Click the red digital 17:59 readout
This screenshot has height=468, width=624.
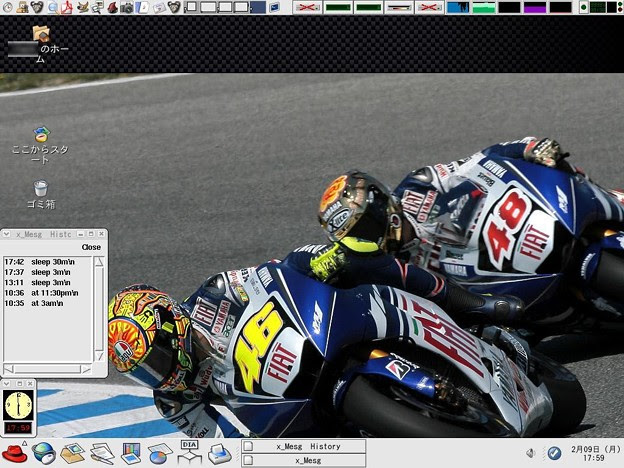[18, 428]
